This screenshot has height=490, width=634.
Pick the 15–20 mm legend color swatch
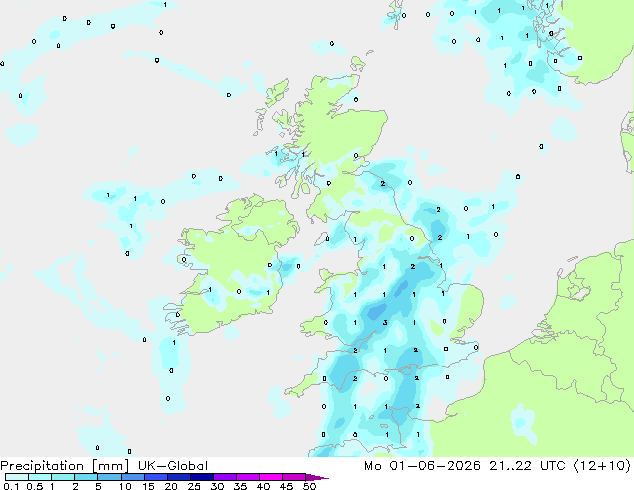(155, 477)
